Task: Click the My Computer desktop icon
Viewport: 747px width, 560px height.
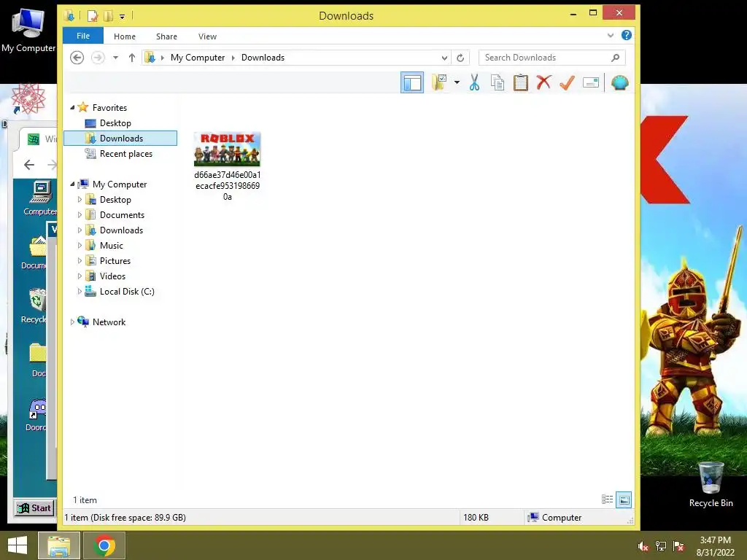Action: [x=28, y=31]
